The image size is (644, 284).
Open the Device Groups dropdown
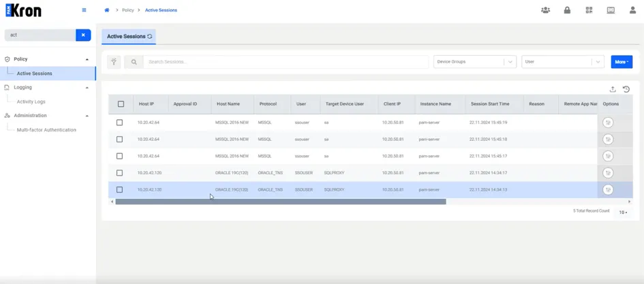(x=475, y=62)
